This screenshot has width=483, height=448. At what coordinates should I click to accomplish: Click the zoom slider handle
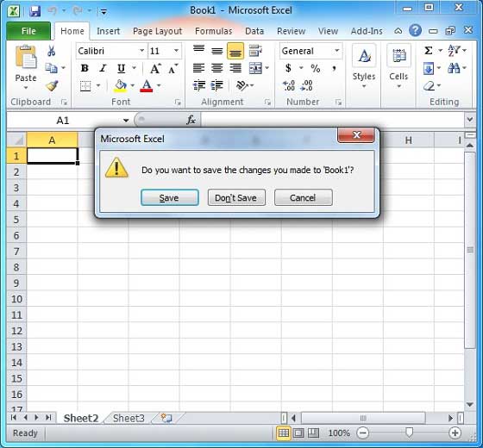[x=409, y=432]
